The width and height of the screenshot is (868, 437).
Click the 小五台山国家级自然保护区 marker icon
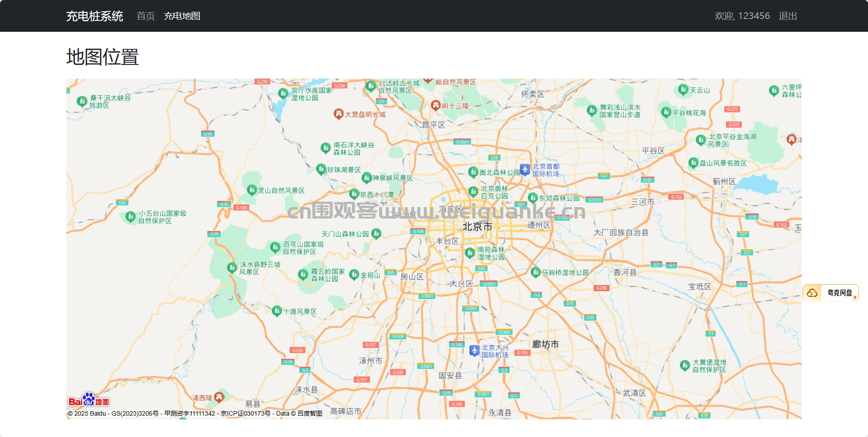131,217
